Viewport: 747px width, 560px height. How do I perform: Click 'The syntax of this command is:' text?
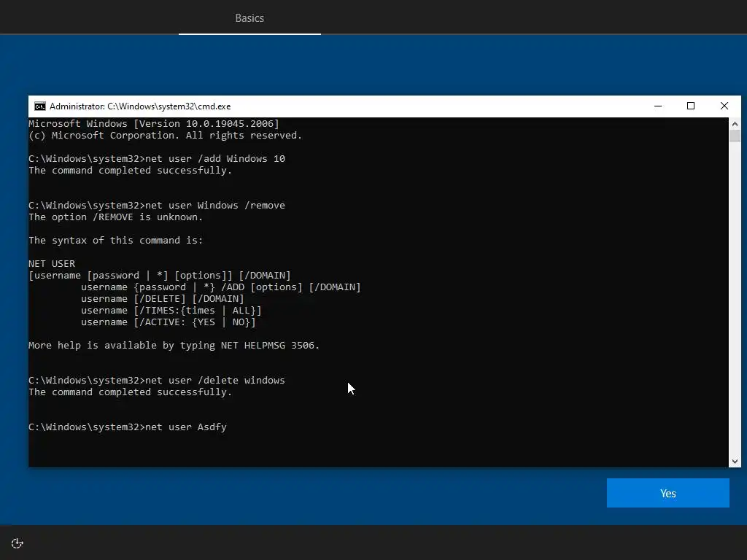[116, 240]
